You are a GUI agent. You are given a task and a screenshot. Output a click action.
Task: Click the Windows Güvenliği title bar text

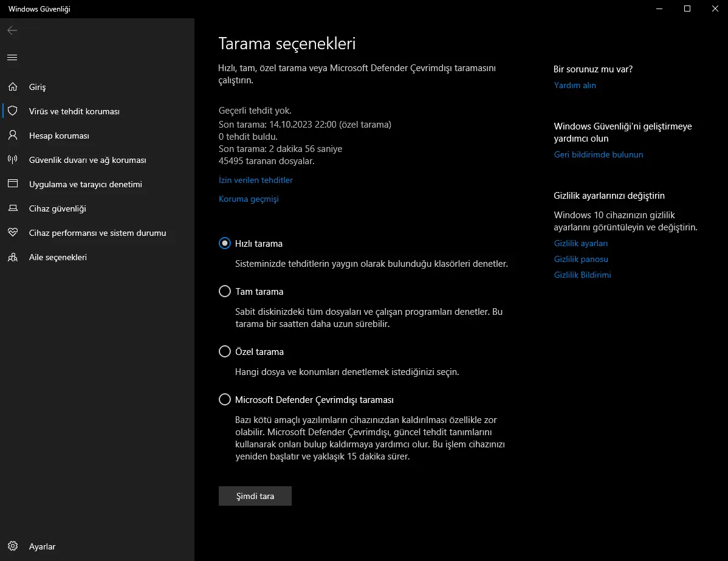click(x=39, y=9)
